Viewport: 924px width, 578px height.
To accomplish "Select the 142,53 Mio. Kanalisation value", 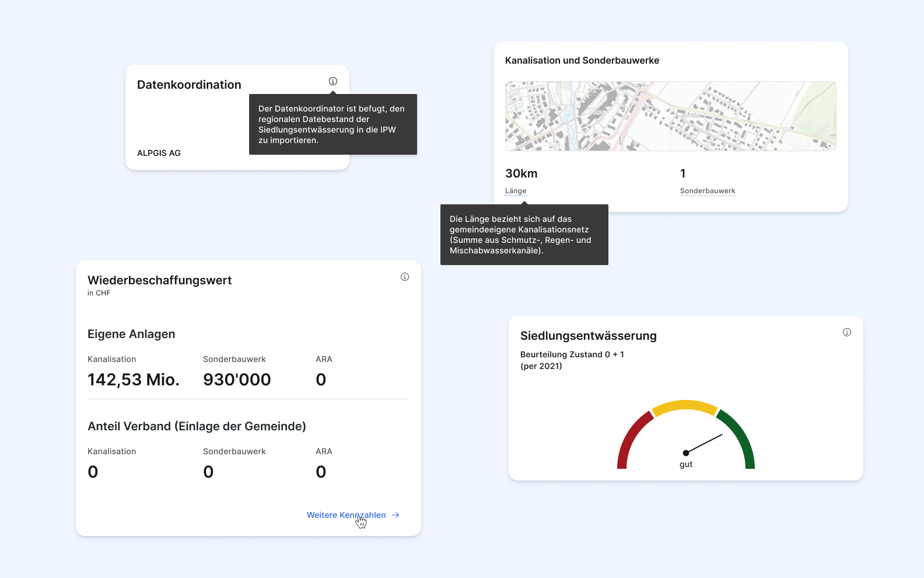I will click(134, 379).
